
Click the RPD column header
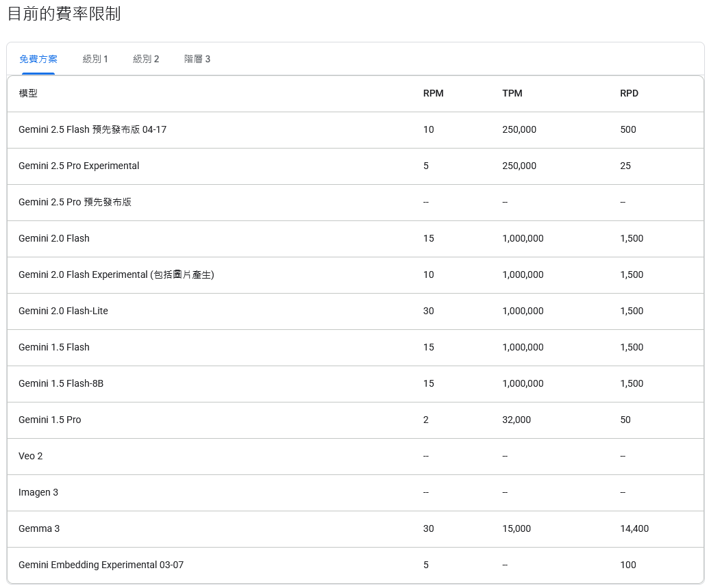pyautogui.click(x=629, y=93)
